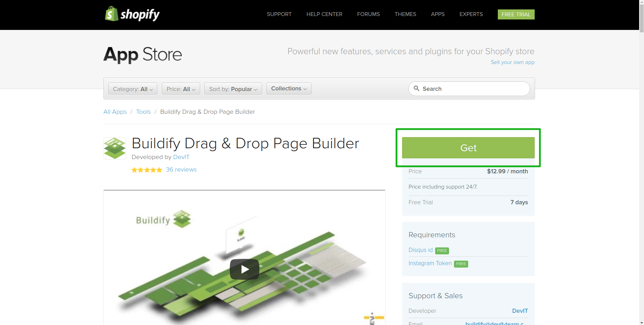Start the Free Trial button

(x=516, y=14)
